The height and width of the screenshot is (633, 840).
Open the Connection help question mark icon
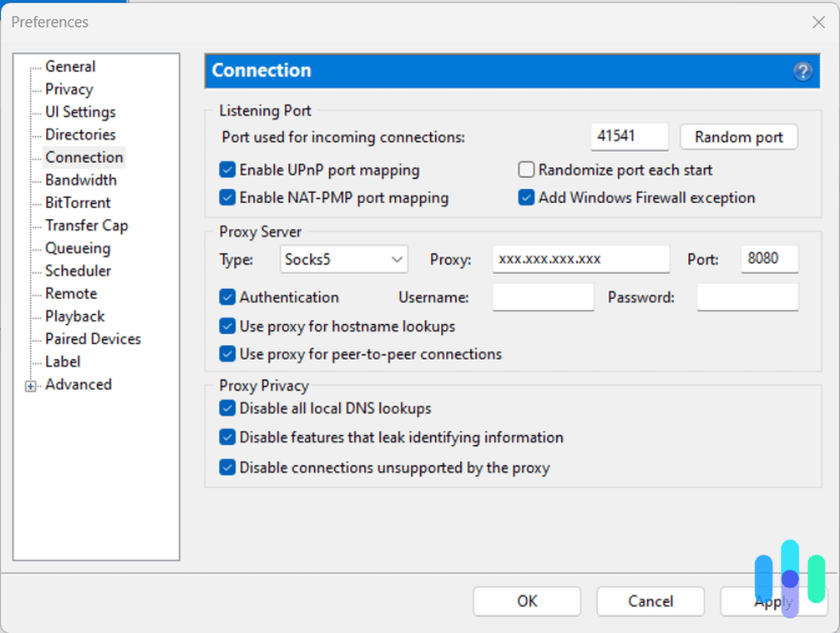802,71
